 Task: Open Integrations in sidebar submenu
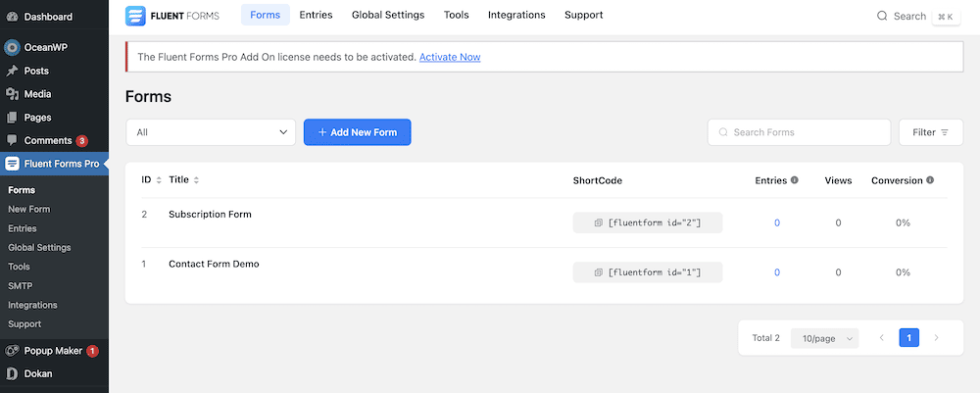32,305
